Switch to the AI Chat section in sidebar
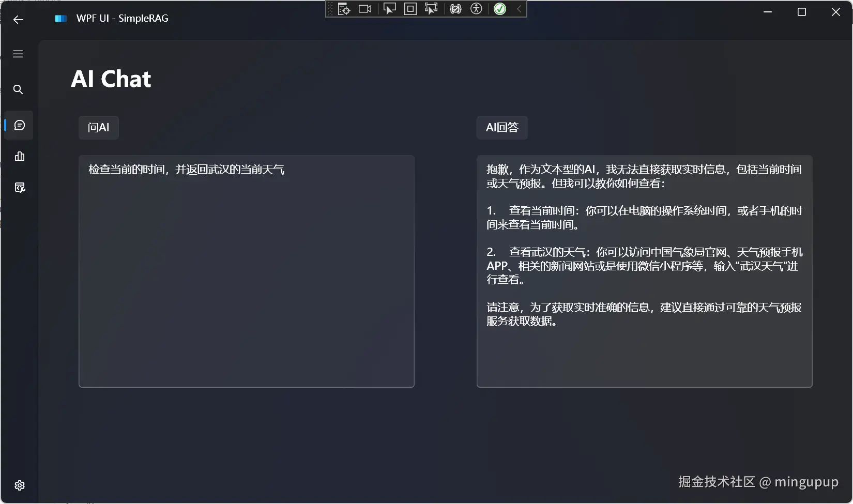This screenshot has width=853, height=504. coord(19,125)
